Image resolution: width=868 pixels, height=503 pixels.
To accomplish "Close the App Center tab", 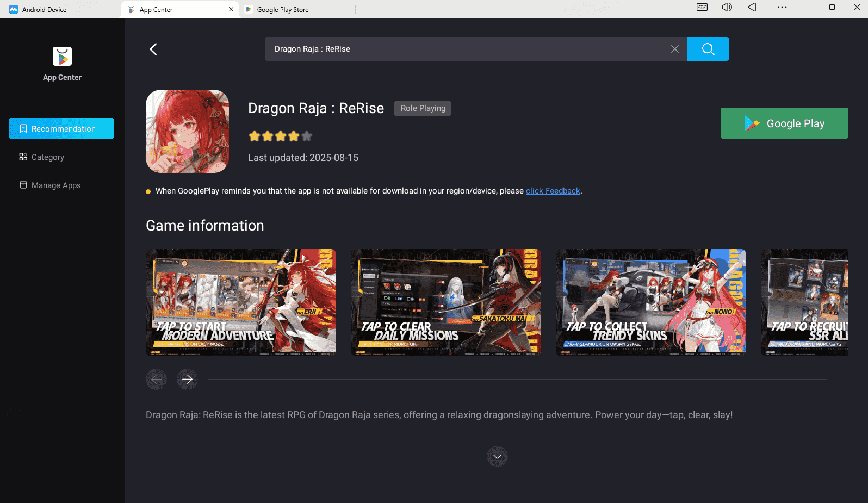I will [x=231, y=9].
